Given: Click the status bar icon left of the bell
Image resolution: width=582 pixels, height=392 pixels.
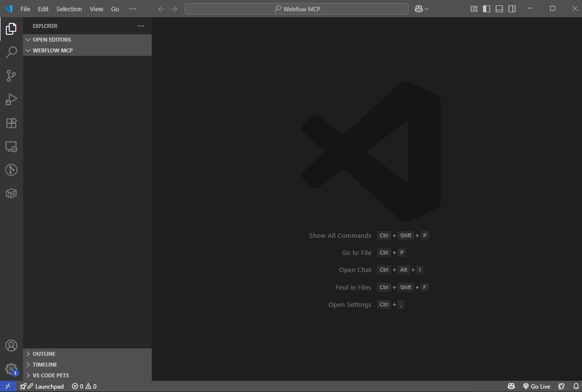Looking at the screenshot, I should pyautogui.click(x=561, y=387).
